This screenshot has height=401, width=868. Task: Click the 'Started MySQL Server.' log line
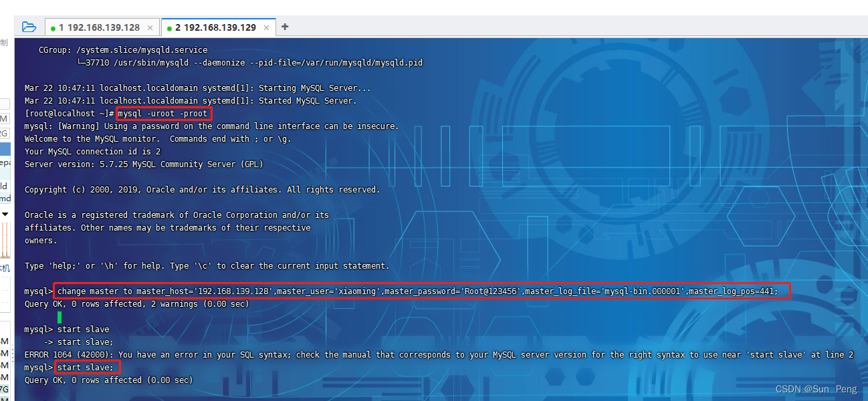coord(191,101)
